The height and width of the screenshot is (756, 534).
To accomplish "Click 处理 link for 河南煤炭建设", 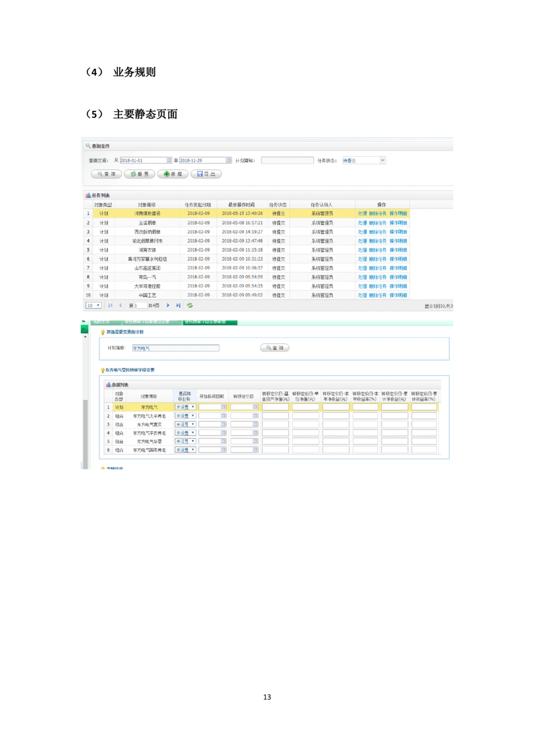I will tap(362, 214).
